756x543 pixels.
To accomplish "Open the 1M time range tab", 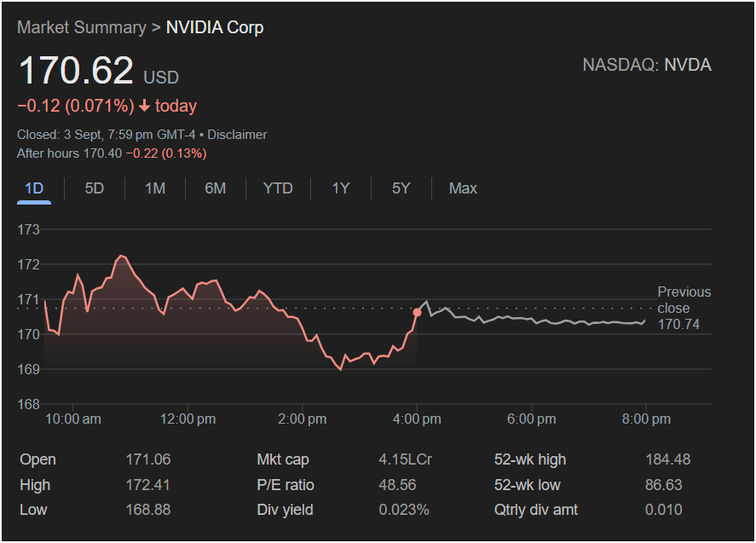I will click(x=155, y=188).
